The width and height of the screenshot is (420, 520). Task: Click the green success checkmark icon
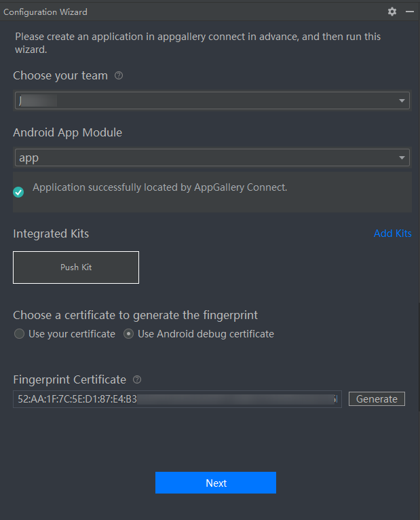click(x=18, y=192)
